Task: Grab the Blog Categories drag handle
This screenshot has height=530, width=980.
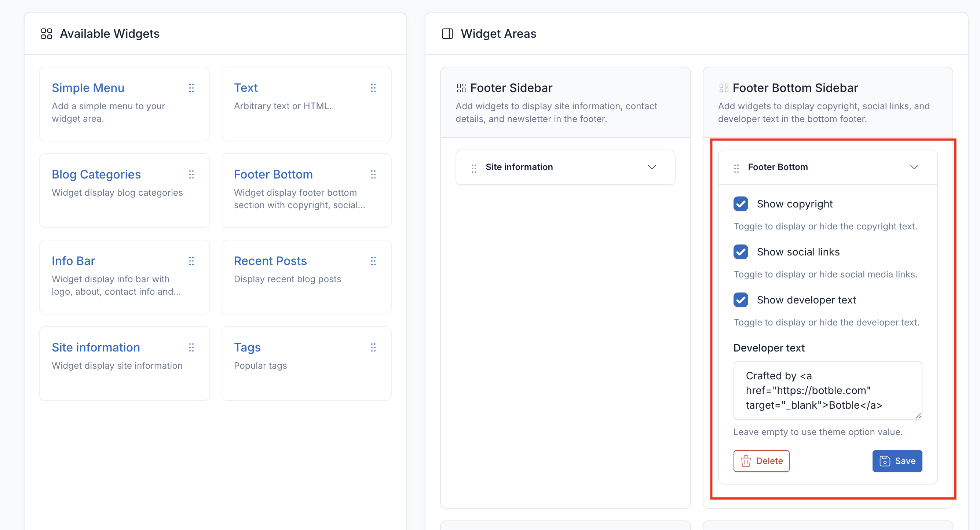Action: point(191,174)
